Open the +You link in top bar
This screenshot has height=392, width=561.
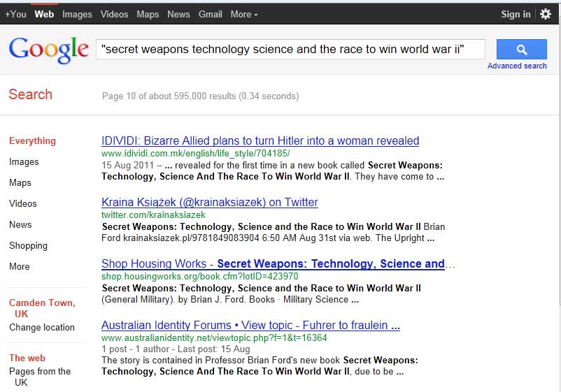[x=16, y=14]
